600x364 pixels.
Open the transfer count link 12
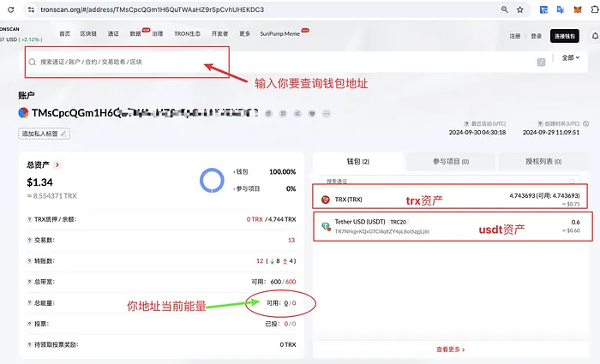click(x=260, y=260)
